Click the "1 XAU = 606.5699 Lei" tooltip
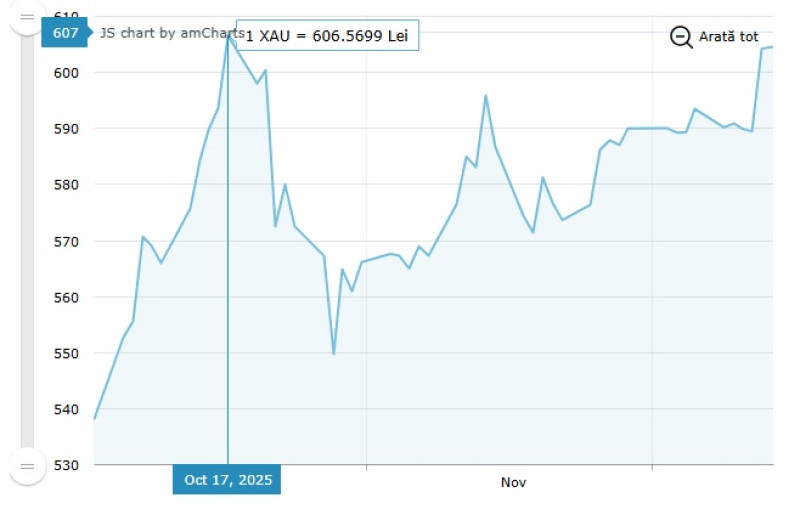 click(327, 36)
